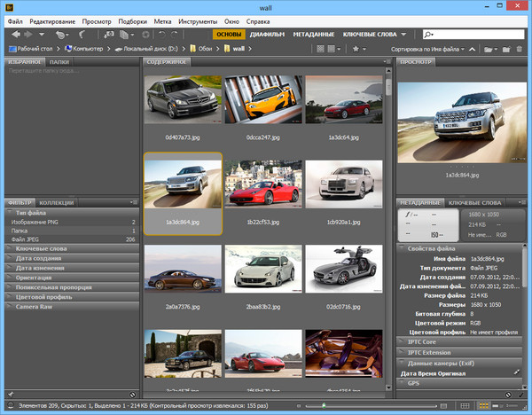The width and height of the screenshot is (532, 415).
Task: Switch to the Диафильм workspace
Action: point(268,34)
